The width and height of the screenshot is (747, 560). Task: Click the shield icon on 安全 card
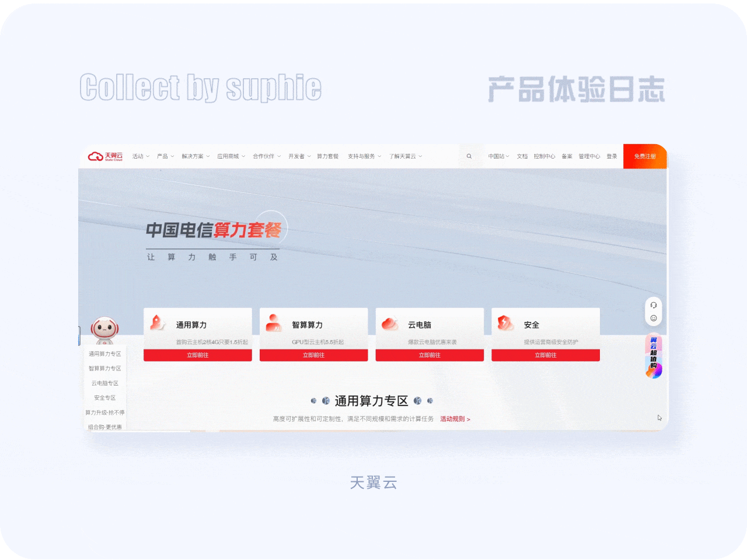tap(505, 323)
